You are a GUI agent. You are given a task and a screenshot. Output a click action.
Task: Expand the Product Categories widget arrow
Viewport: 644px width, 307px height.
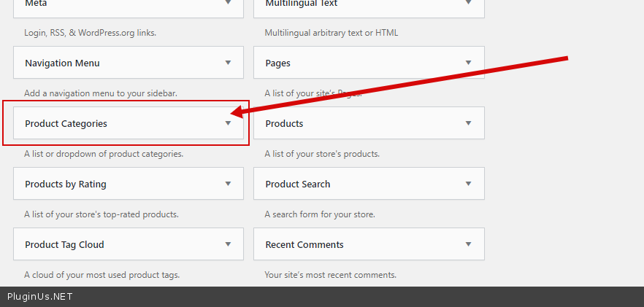[x=228, y=123]
